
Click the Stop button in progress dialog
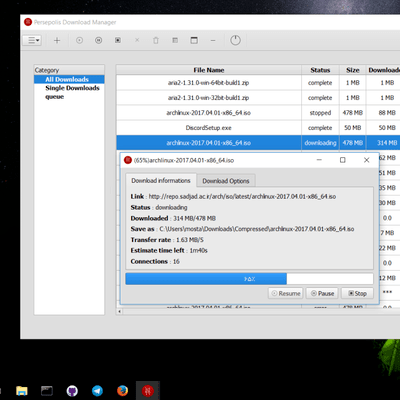(x=357, y=293)
